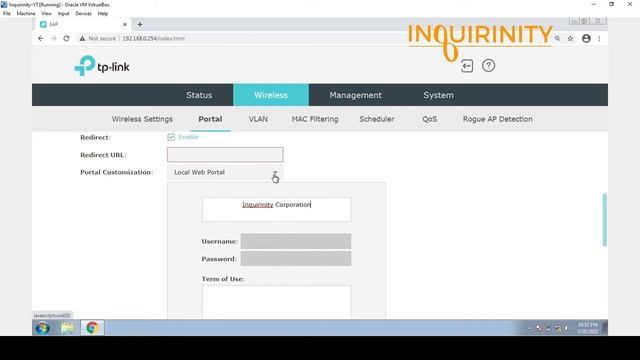Click the Enable label beside Redirect
The image size is (640, 360).
point(188,137)
